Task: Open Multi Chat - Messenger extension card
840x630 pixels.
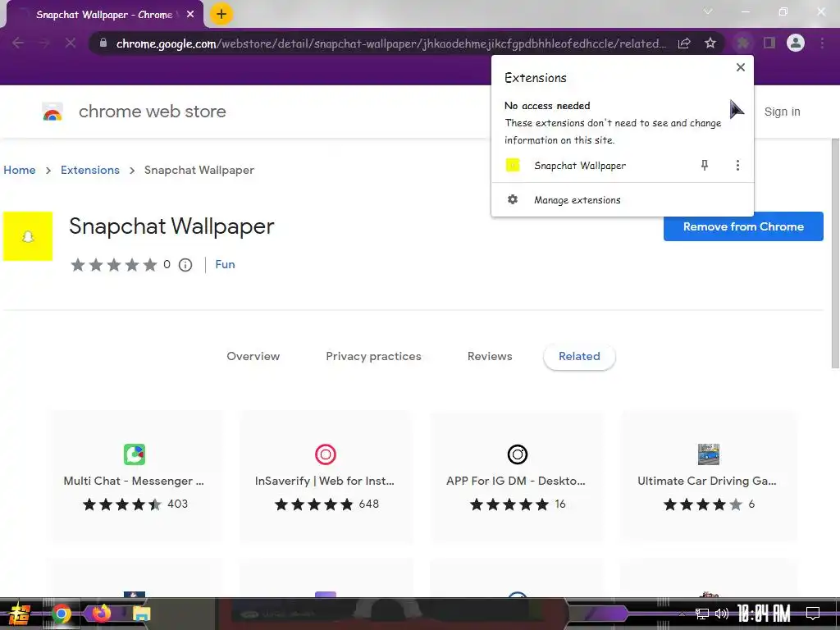Action: [x=135, y=477]
